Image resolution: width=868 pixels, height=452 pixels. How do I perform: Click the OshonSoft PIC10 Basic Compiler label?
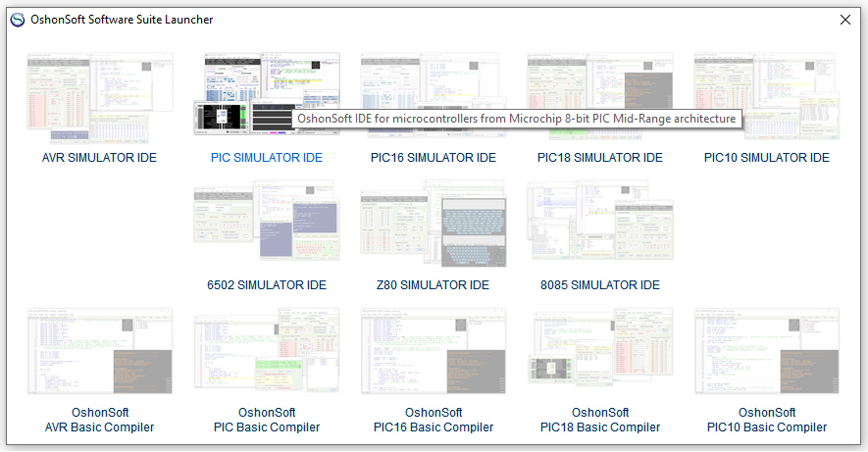click(x=767, y=420)
